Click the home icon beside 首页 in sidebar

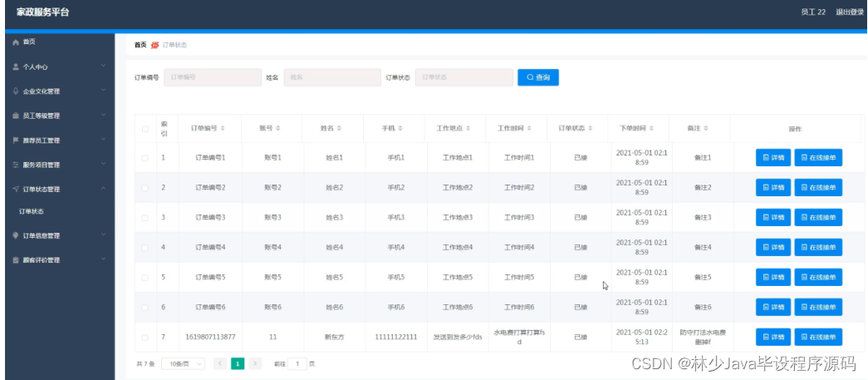16,42
